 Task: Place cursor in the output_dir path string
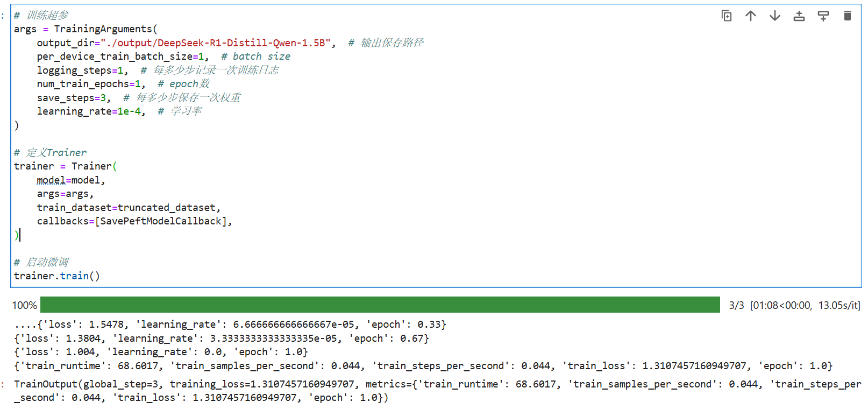pyautogui.click(x=215, y=43)
